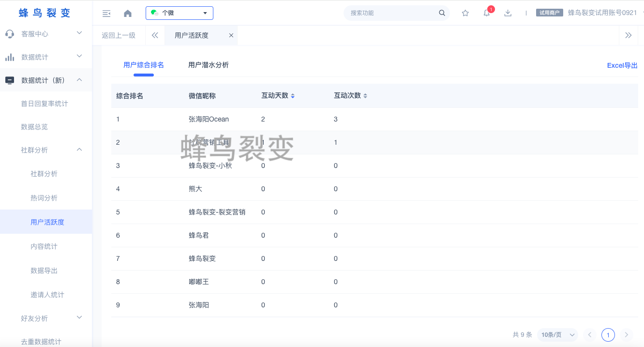Expand the 客服中心 sidebar menu
Viewport: 644px width, 347px height.
coord(46,34)
